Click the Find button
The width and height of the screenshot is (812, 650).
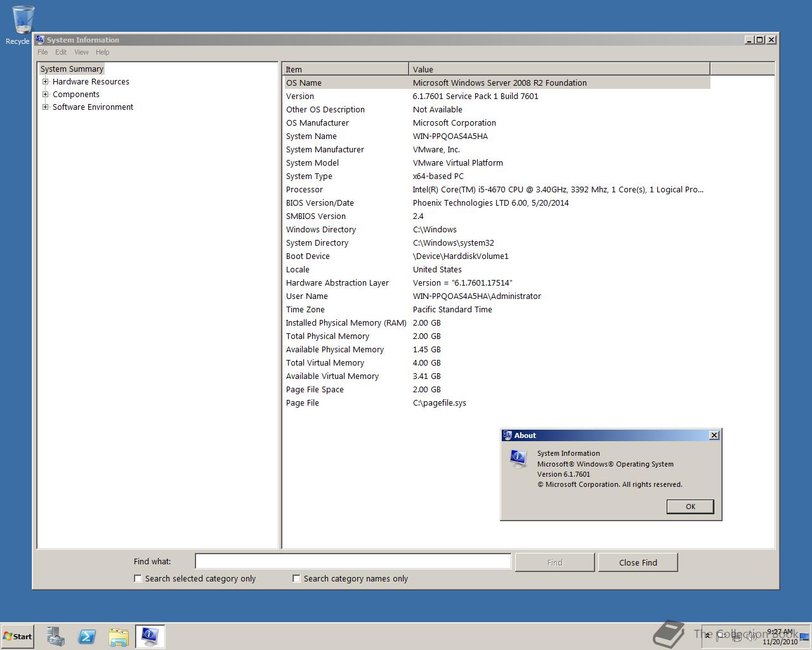[x=554, y=562]
